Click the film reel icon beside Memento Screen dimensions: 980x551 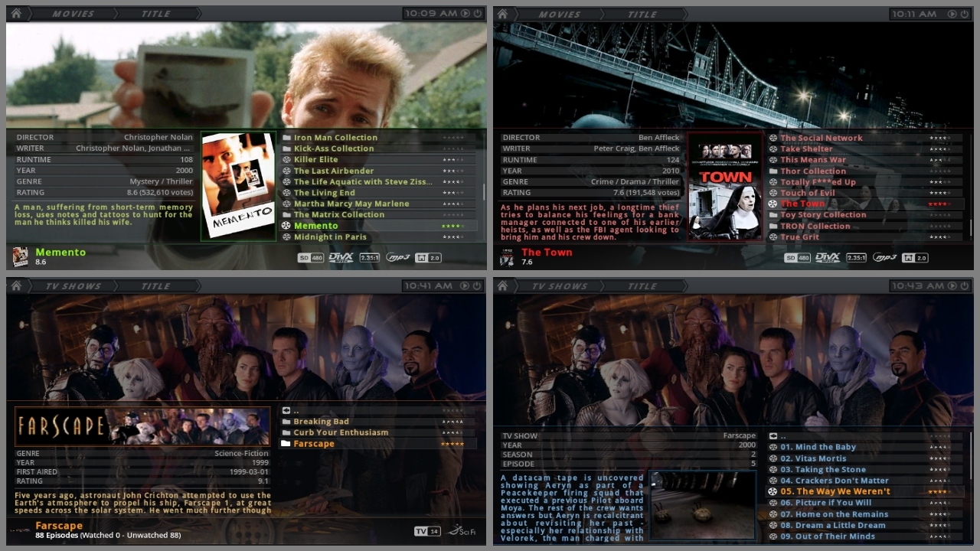pos(286,226)
